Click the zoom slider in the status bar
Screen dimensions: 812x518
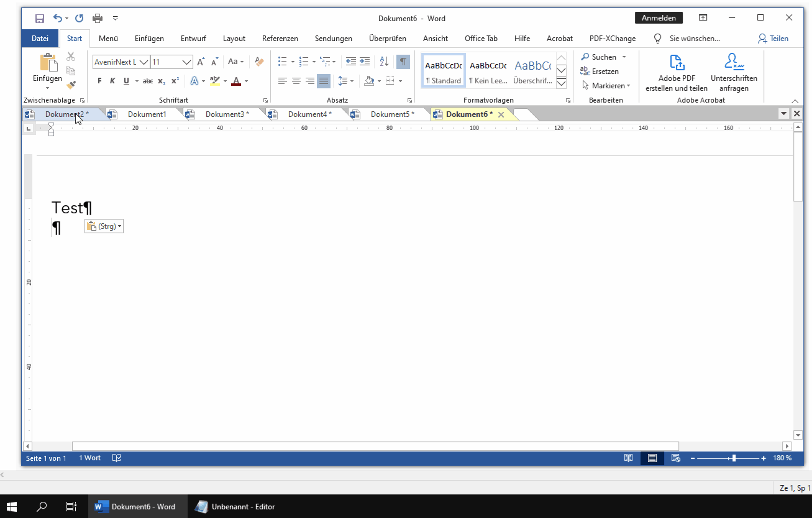coord(734,458)
